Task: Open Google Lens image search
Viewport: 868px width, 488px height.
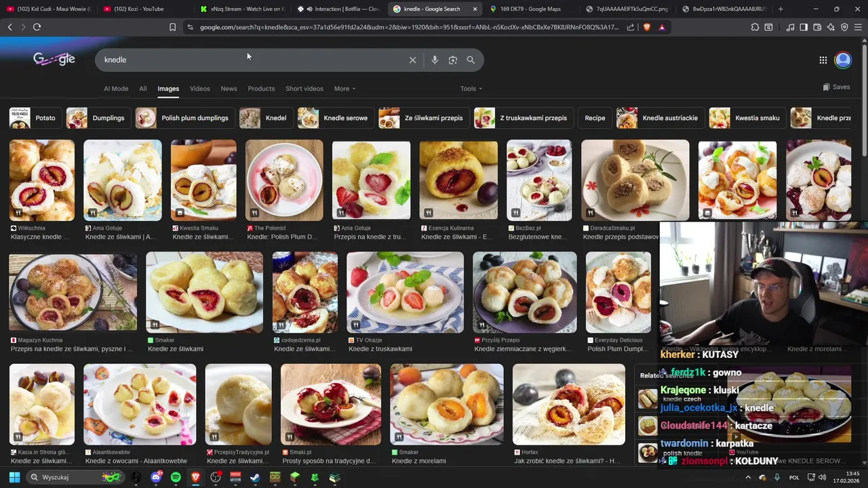Action: click(x=453, y=60)
